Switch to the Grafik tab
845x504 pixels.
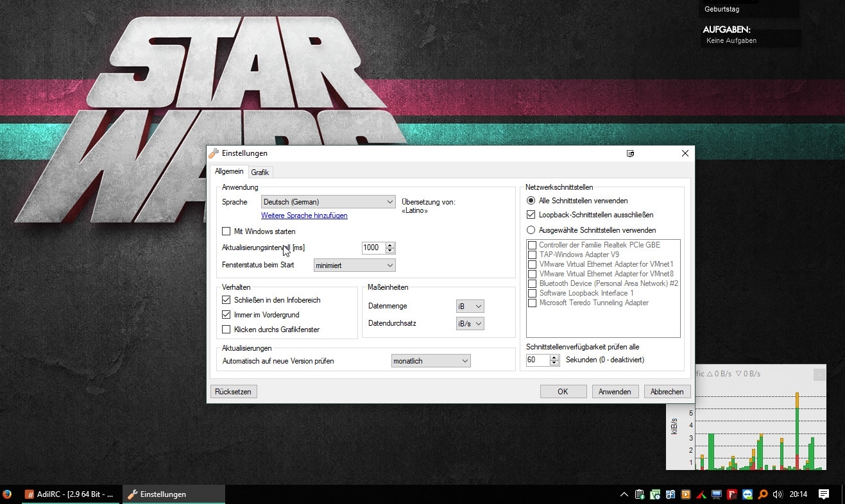260,172
